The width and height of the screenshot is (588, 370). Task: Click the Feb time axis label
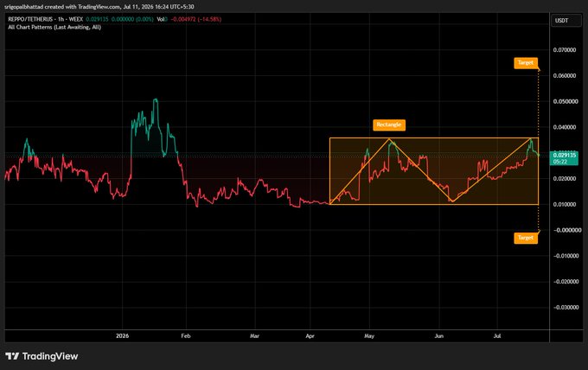pyautogui.click(x=186, y=336)
